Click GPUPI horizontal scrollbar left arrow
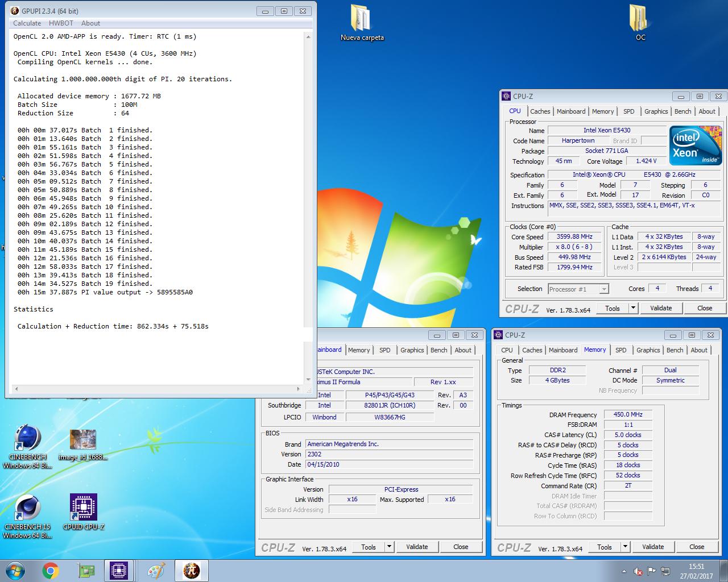Image resolution: width=728 pixels, height=582 pixels. coord(15,389)
